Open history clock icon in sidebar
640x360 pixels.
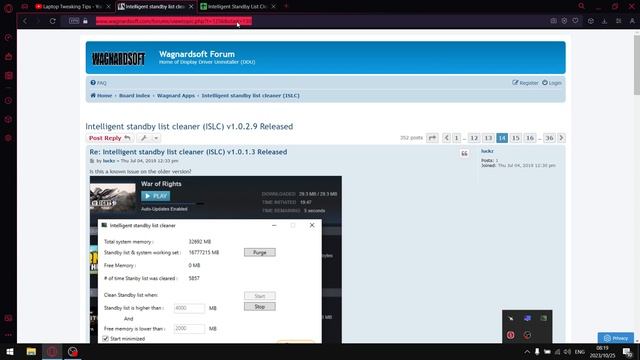click(8, 100)
